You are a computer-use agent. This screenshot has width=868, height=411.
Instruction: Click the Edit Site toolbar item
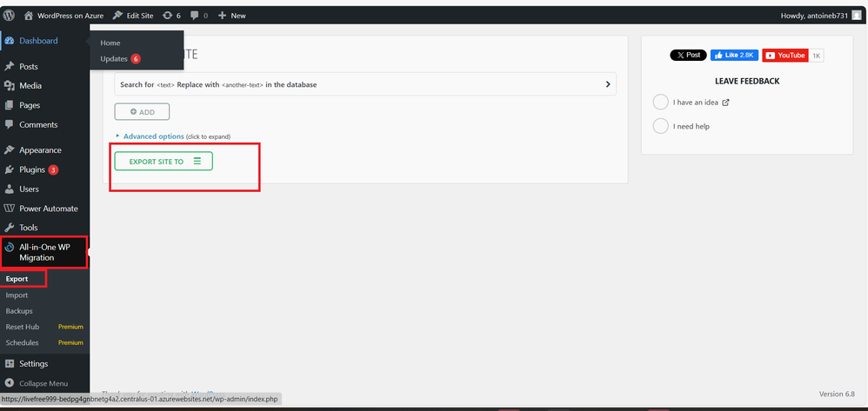pos(133,16)
